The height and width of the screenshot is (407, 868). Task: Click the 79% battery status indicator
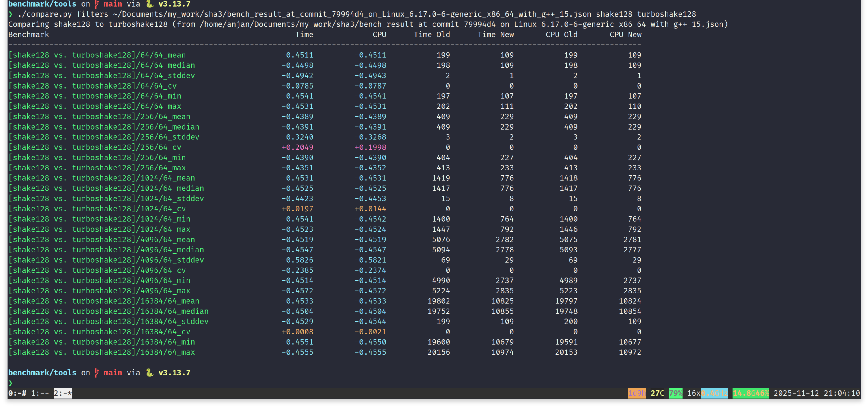coord(675,393)
